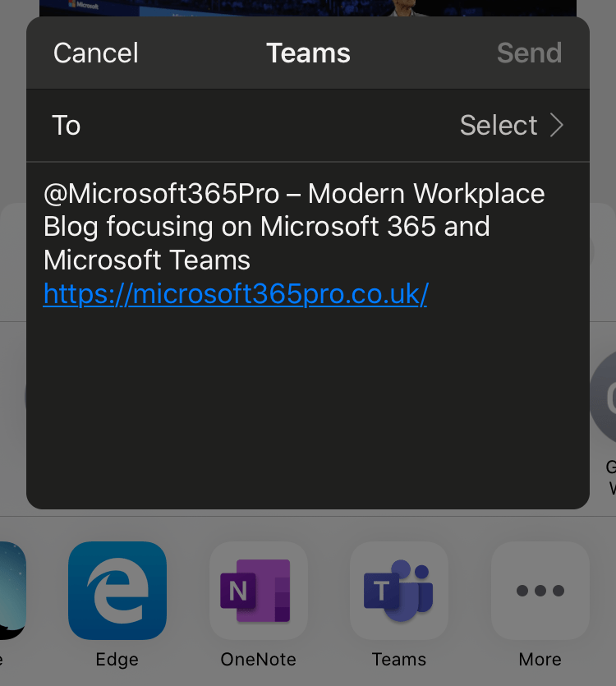Expand recipients with the Select chevron arrow
This screenshot has width=616, height=686.
tap(557, 125)
